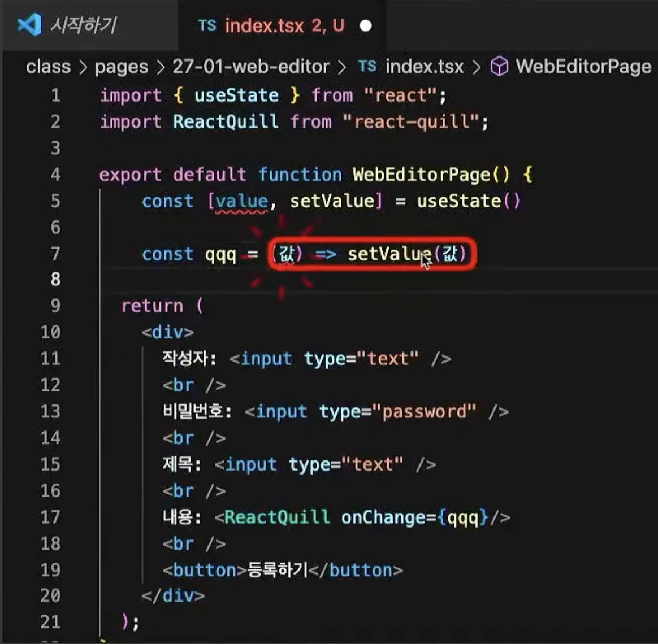
Task: Click the TS file icon on index.tsx tab
Action: point(207,25)
